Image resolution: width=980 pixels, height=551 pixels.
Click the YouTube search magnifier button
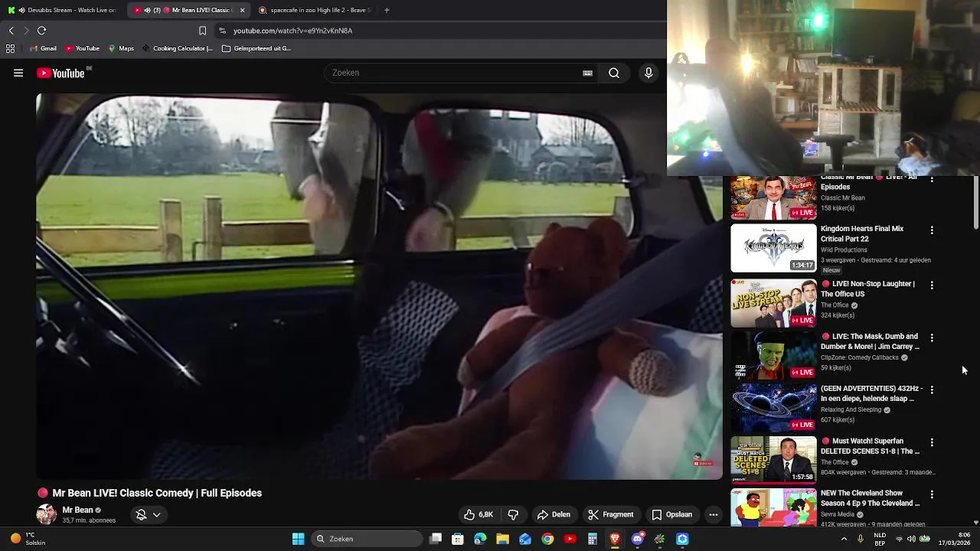pos(614,73)
